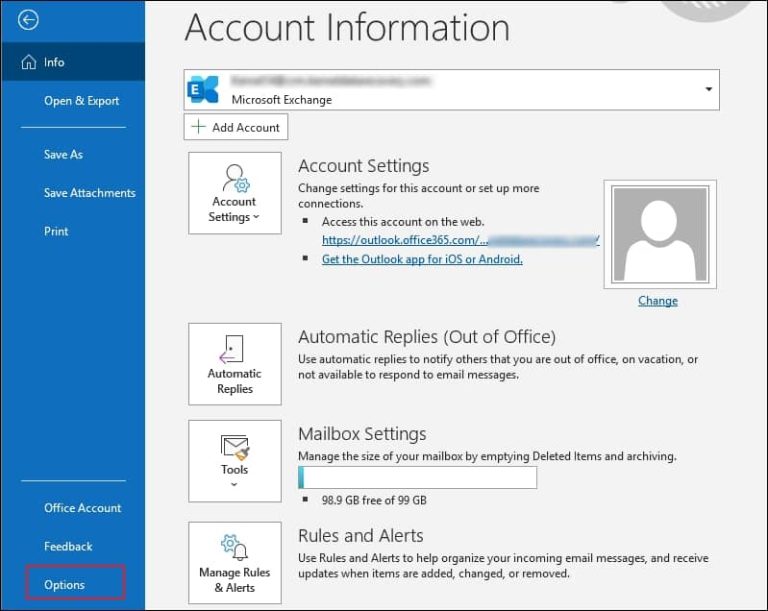This screenshot has height=611, width=768.
Task: Click the mailbox storage usage bar
Action: click(x=417, y=477)
